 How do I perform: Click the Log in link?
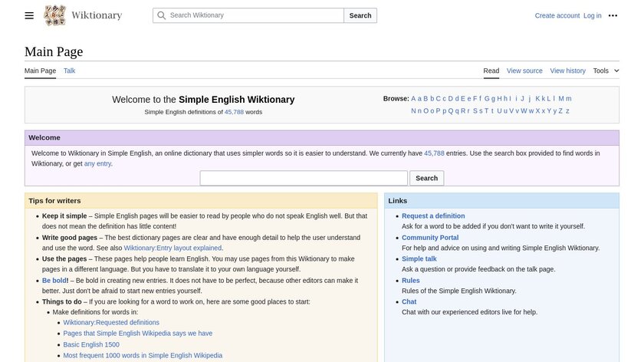click(x=593, y=15)
